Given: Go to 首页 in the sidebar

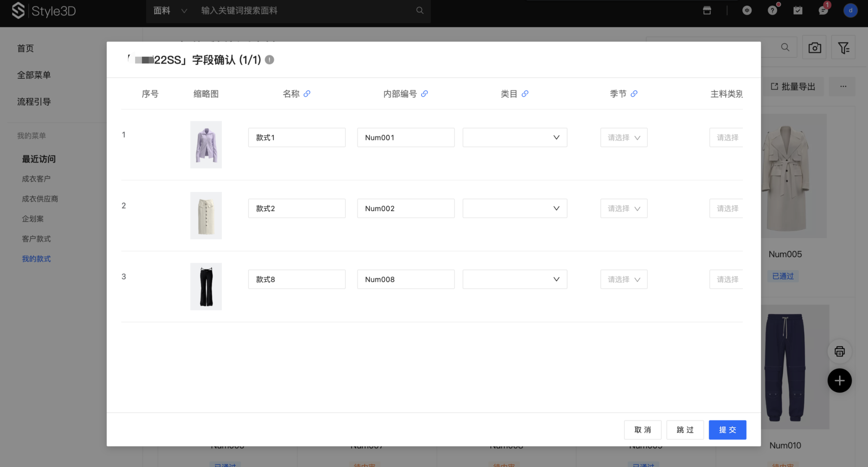Looking at the screenshot, I should pyautogui.click(x=26, y=48).
